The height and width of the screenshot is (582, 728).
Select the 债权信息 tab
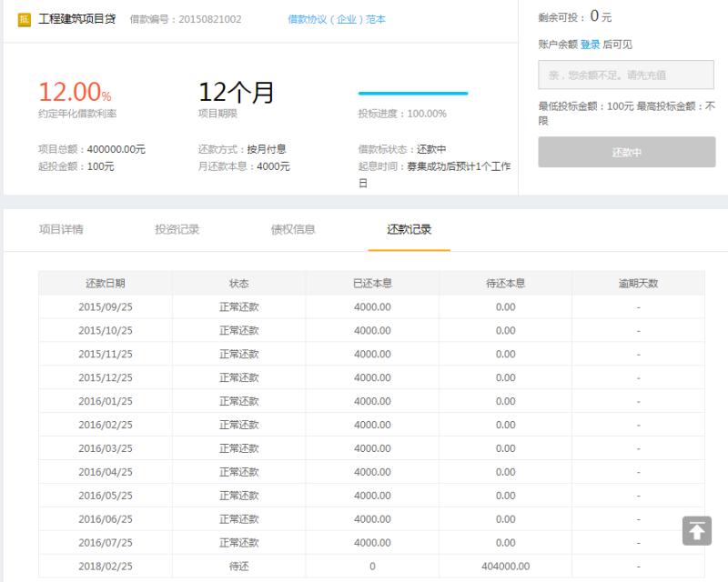pyautogui.click(x=293, y=229)
